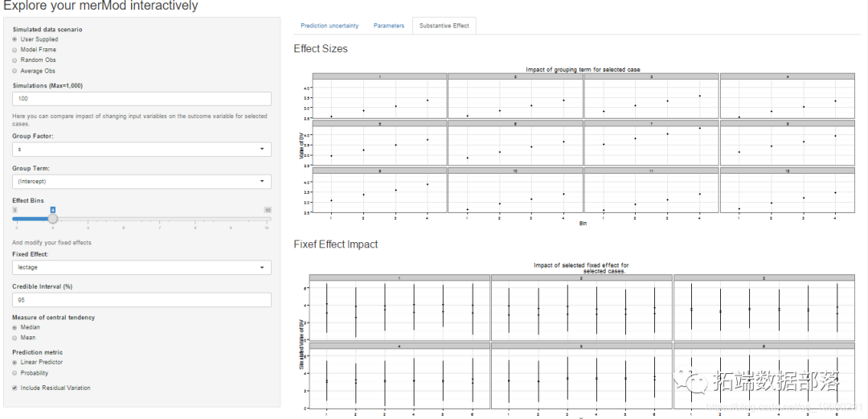Click the 'Fixef Effect Impact' heading
The width and height of the screenshot is (868, 419).
point(336,244)
